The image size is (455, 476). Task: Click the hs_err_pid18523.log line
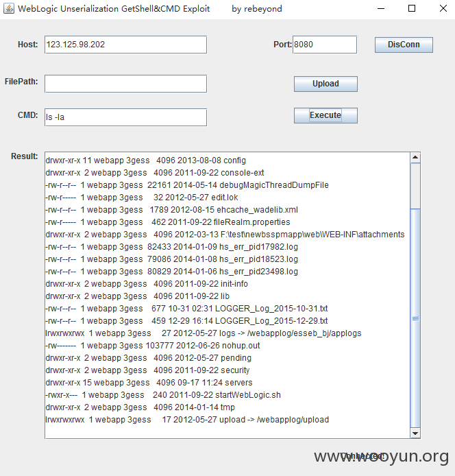tap(172, 259)
